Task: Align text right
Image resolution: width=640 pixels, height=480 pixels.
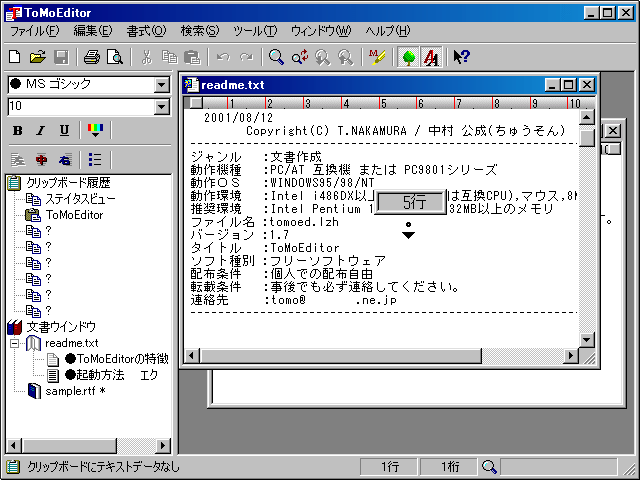Action: tap(64, 160)
